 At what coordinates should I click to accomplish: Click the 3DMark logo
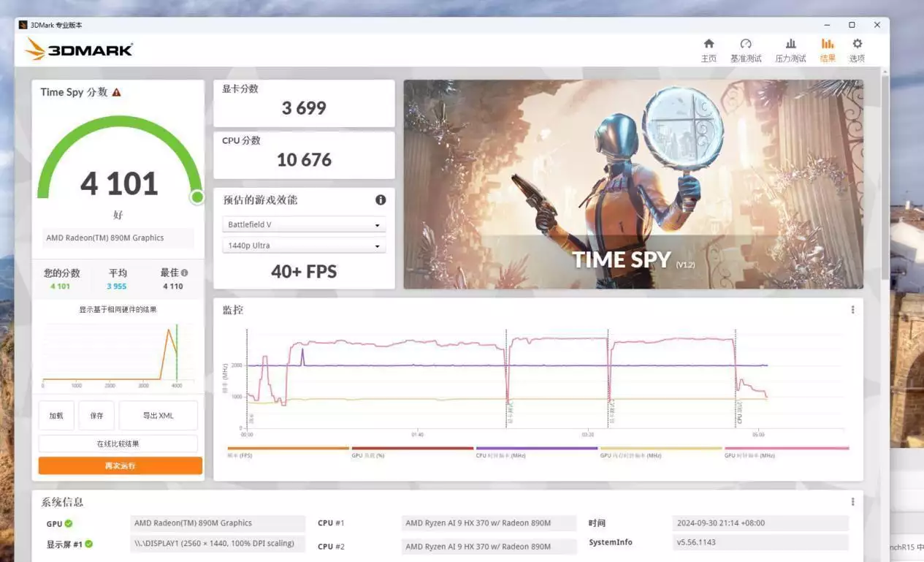pyautogui.click(x=79, y=50)
